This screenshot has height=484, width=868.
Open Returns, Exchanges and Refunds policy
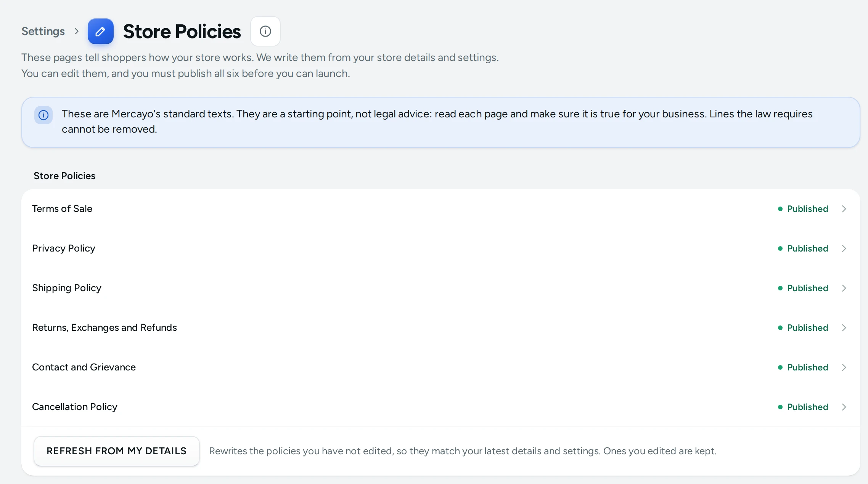click(440, 328)
